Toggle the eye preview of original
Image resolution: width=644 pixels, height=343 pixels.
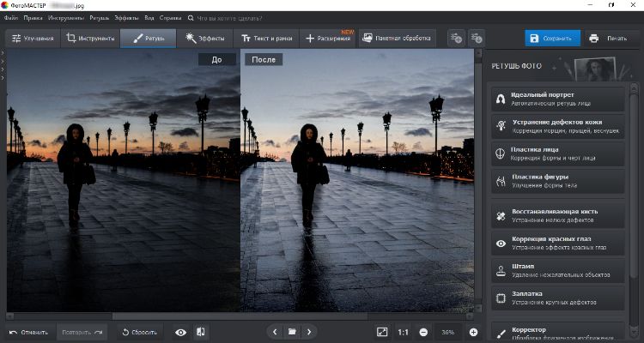180,332
